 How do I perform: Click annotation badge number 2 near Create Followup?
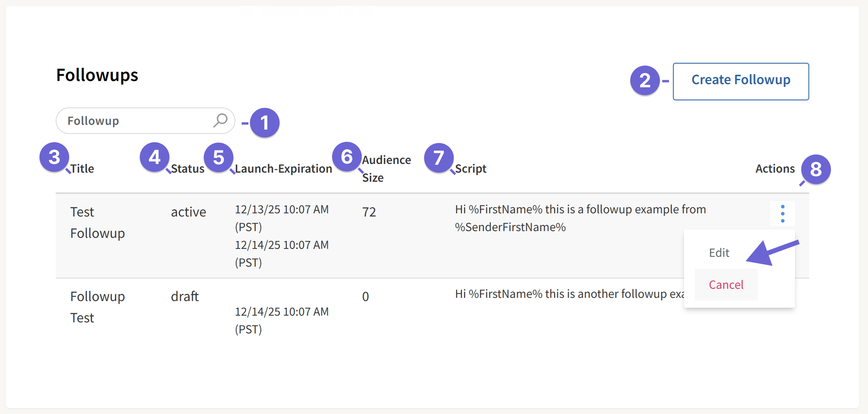coord(645,81)
